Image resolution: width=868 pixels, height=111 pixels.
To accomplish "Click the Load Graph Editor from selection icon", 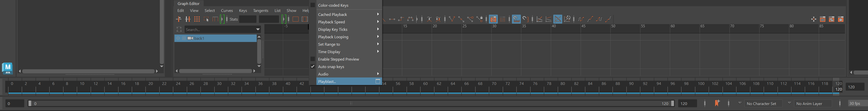I will point(503,19).
